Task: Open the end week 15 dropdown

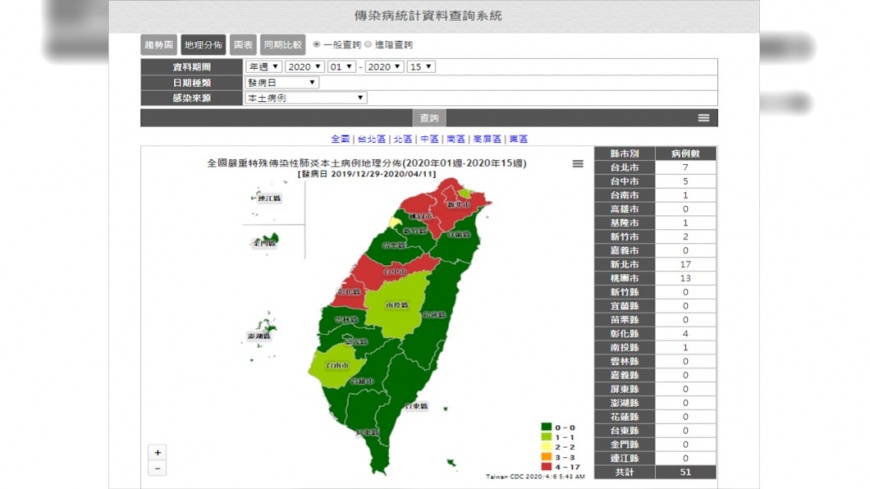Action: pyautogui.click(x=421, y=67)
